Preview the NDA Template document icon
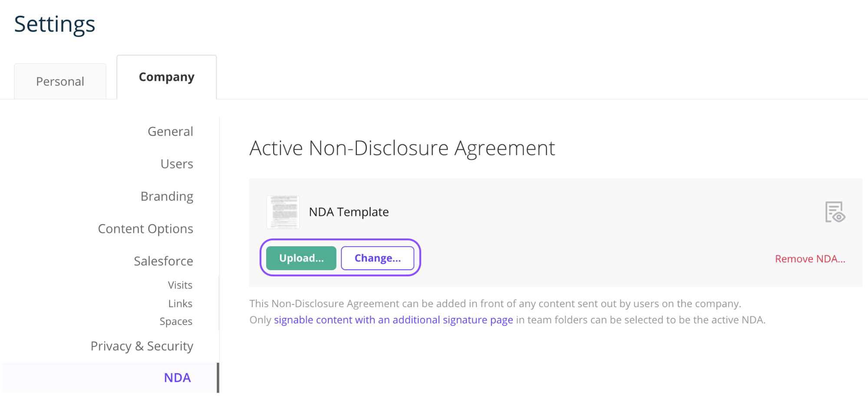This screenshot has width=868, height=407. [835, 212]
